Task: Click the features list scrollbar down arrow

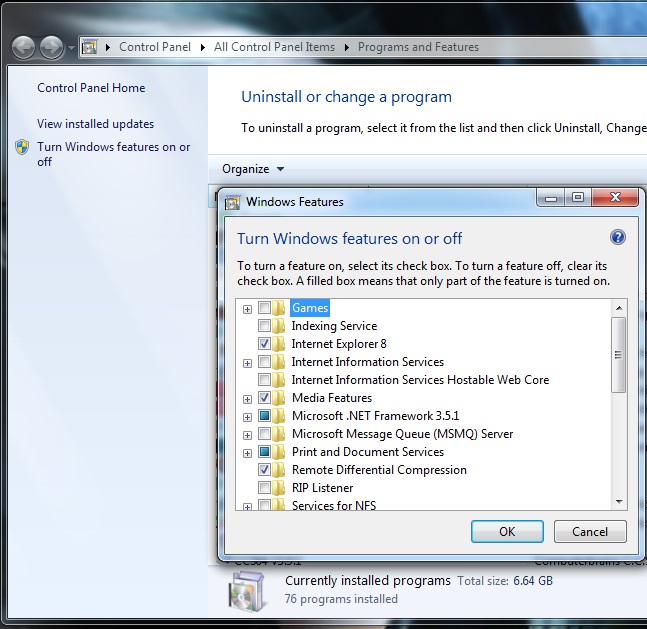Action: 619,501
